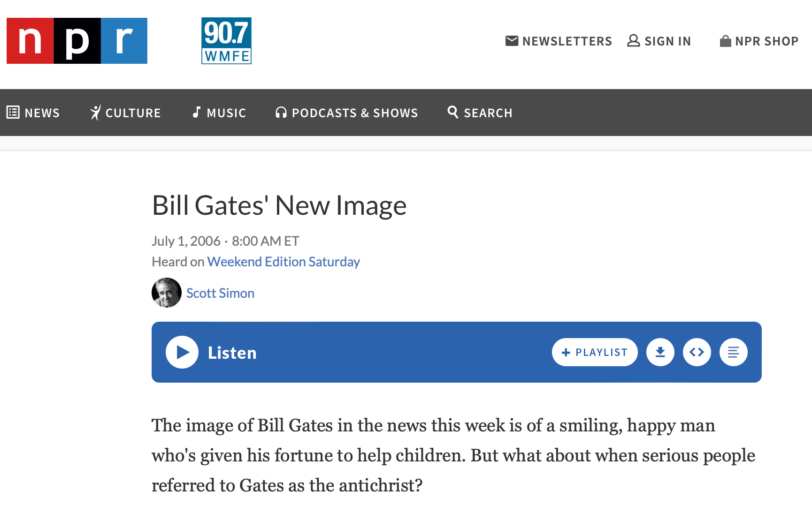Open Search in the navigation bar

tap(480, 113)
